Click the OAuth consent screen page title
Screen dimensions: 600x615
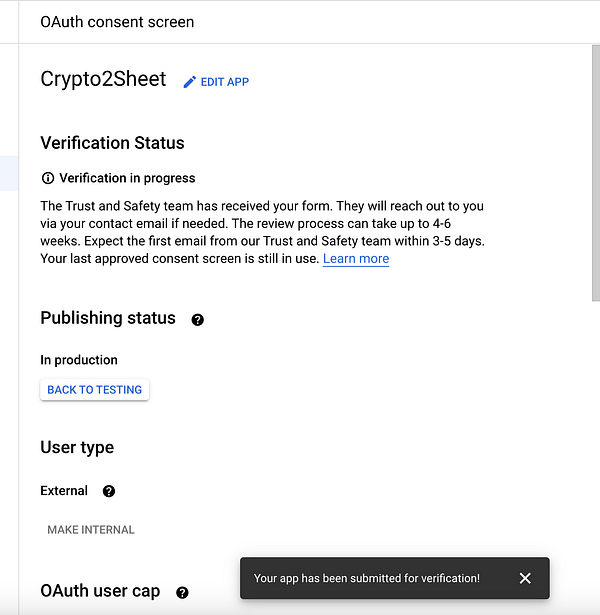pos(117,21)
